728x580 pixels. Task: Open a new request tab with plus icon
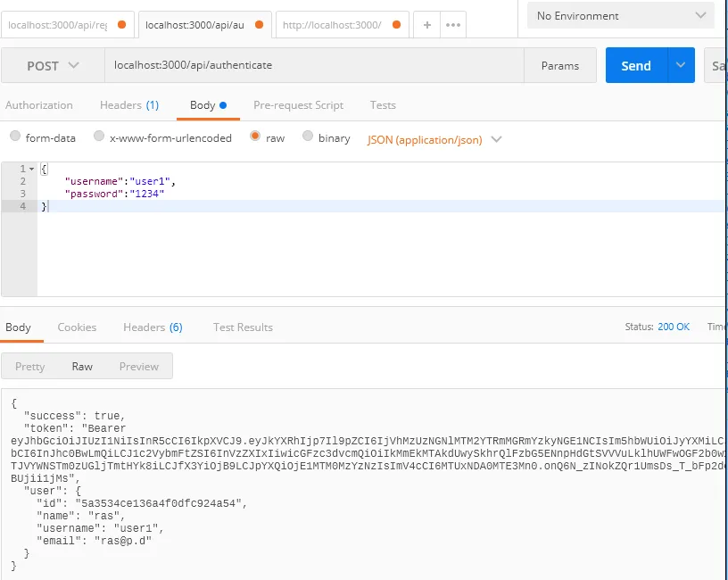tap(427, 25)
